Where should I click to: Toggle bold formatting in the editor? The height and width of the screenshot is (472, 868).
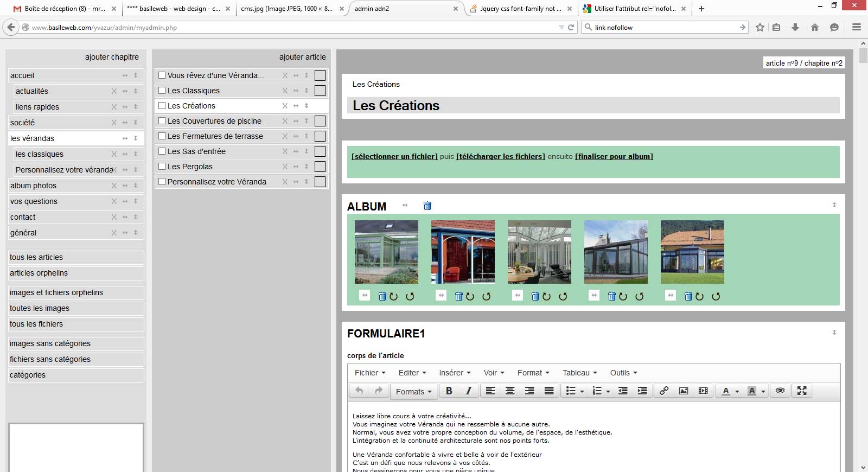click(449, 391)
